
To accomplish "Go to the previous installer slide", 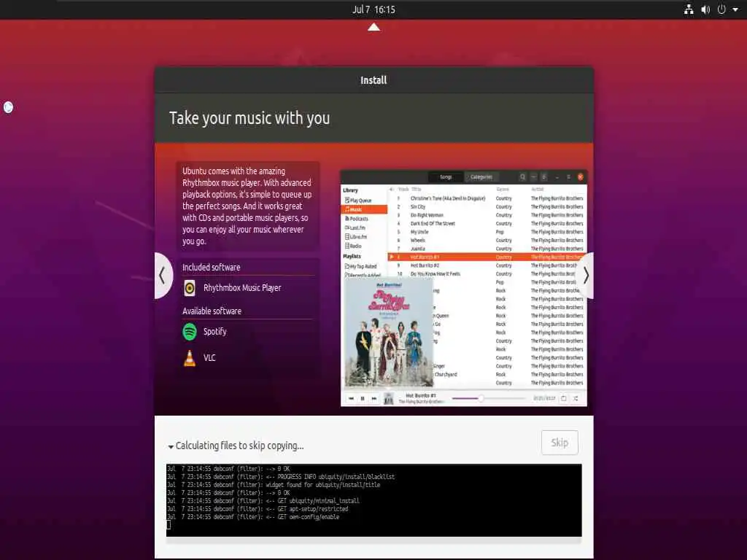I will (163, 276).
